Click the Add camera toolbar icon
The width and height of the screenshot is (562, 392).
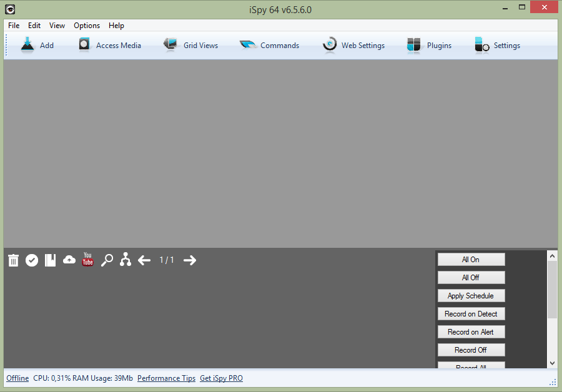coord(27,45)
